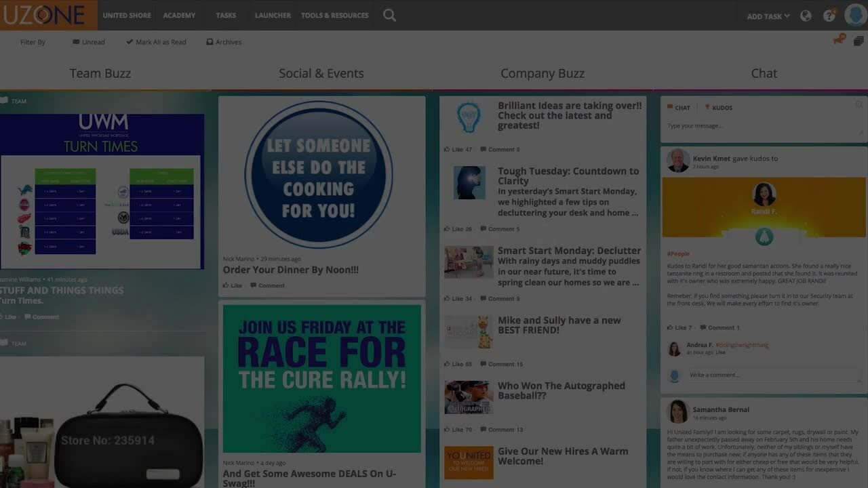Open Samantha Bernal's profile name
This screenshot has height=488, width=868.
click(x=721, y=409)
